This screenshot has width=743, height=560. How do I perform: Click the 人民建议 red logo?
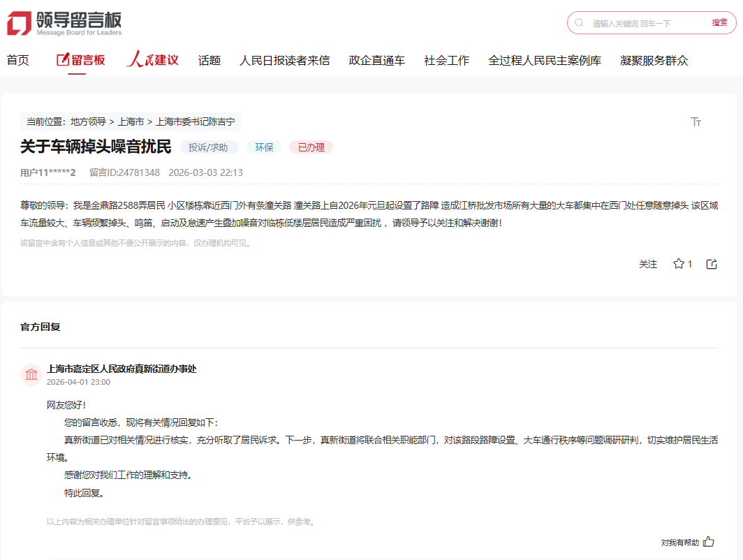(x=152, y=60)
